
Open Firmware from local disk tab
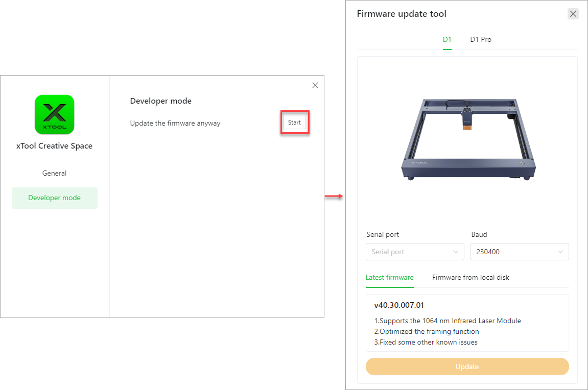[x=471, y=277]
